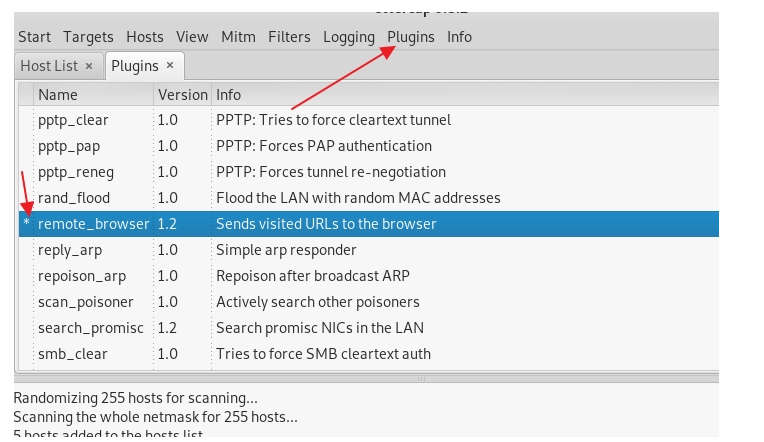This screenshot has width=764, height=442.
Task: Click the pane divider grip handle
Action: [421, 379]
